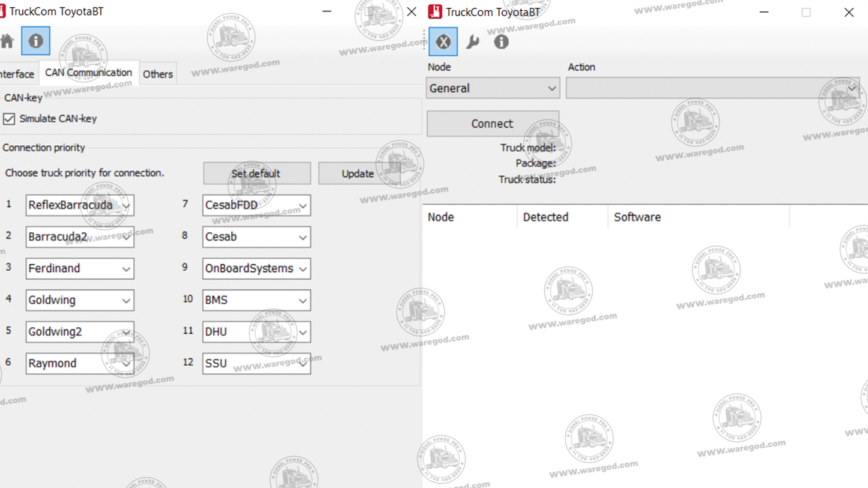Click the Update button
The height and width of the screenshot is (488, 868).
pyautogui.click(x=358, y=173)
